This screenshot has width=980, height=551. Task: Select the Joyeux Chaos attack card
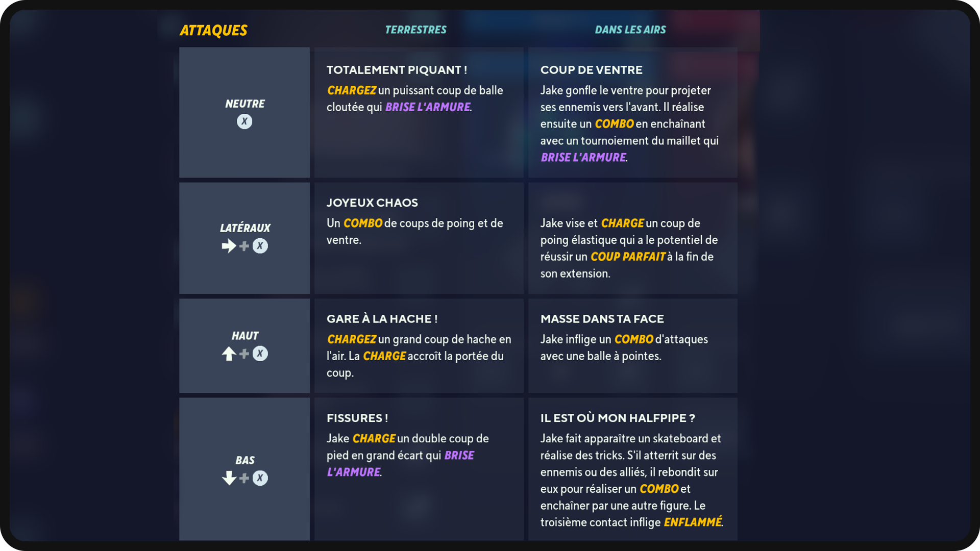pyautogui.click(x=419, y=238)
